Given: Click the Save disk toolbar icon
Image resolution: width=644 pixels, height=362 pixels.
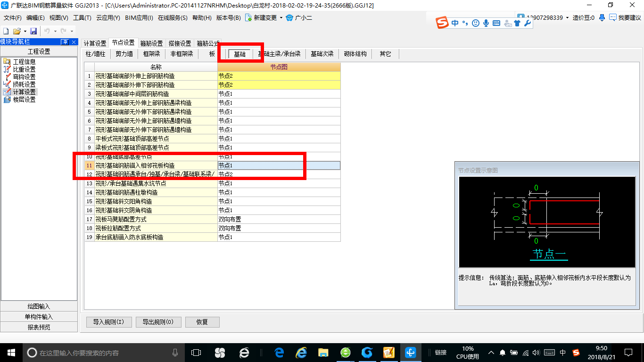Looking at the screenshot, I should point(33,31).
